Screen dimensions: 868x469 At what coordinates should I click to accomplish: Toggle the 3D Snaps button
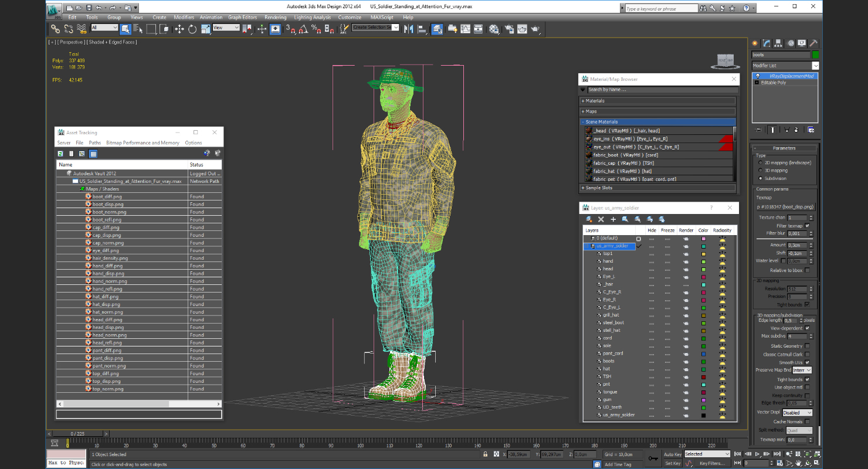coord(291,29)
